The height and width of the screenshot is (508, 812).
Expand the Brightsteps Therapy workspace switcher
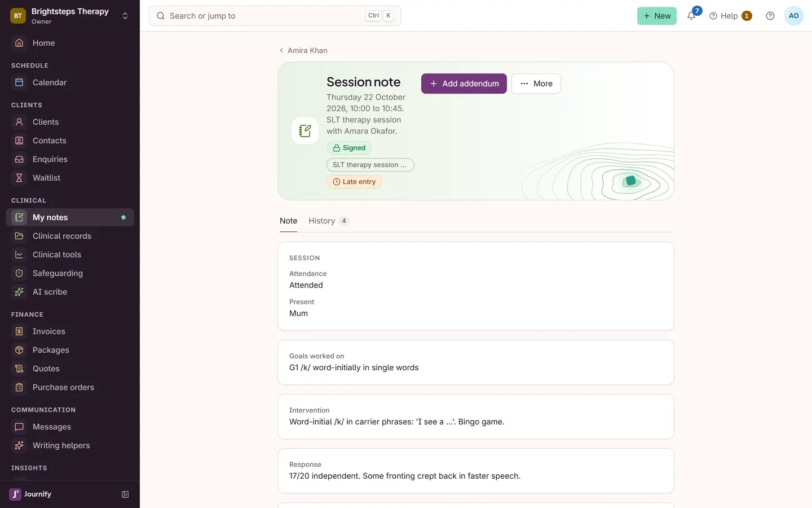coord(70,16)
